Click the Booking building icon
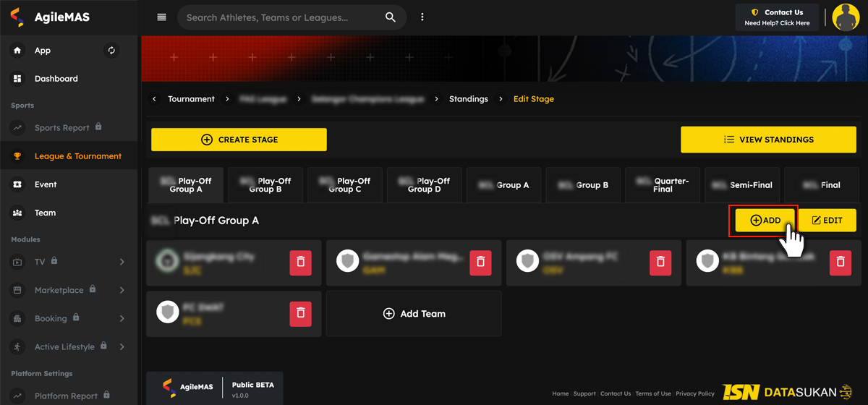The image size is (868, 405). pos(17,318)
